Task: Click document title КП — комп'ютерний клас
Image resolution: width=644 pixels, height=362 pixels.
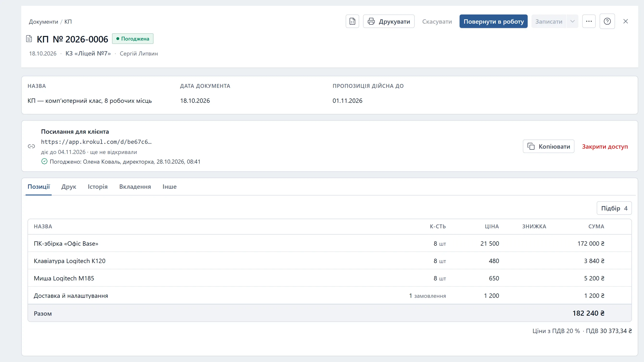Action: coord(90,101)
